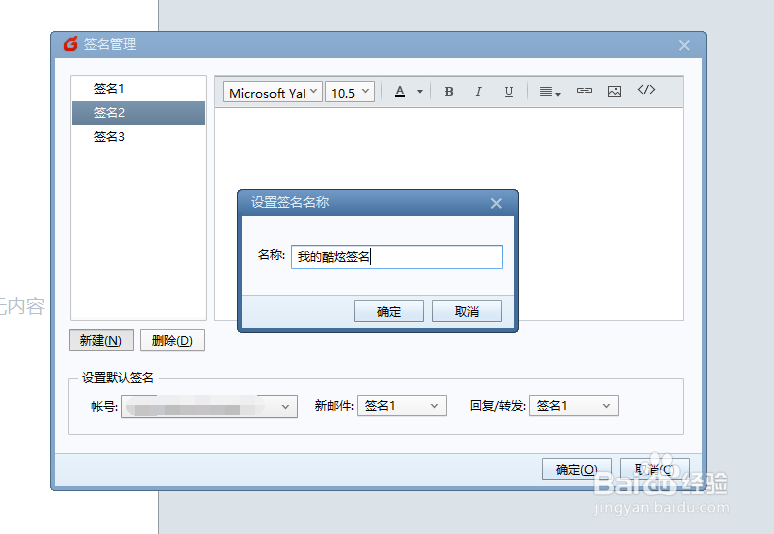Click 取消(C) in the signature manager
The height and width of the screenshot is (534, 774).
click(x=655, y=469)
